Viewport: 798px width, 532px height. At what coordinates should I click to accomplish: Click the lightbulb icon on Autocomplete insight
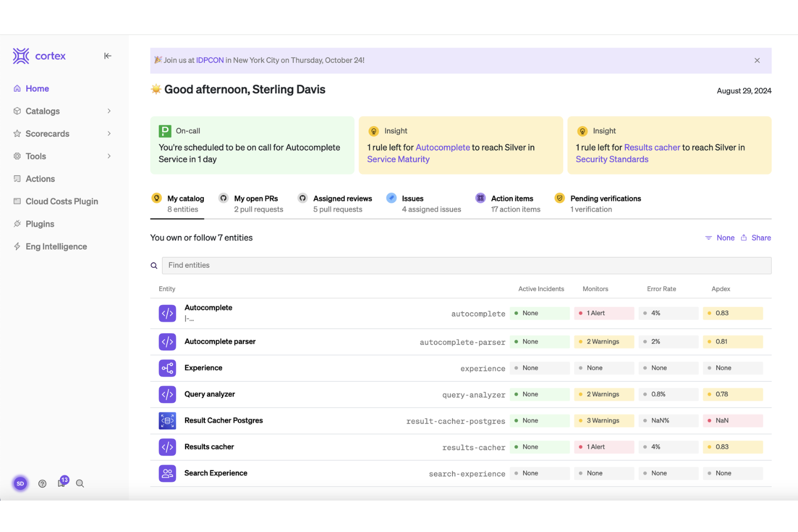point(374,131)
